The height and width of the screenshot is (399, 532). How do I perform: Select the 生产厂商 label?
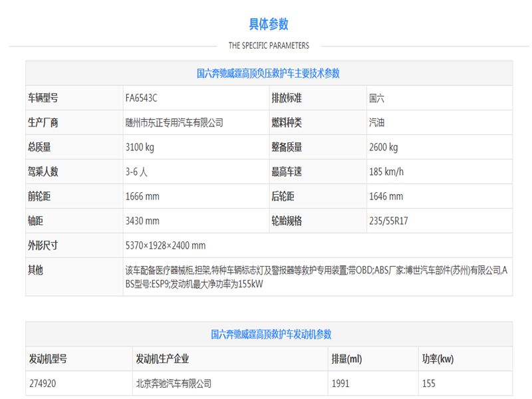(x=43, y=122)
